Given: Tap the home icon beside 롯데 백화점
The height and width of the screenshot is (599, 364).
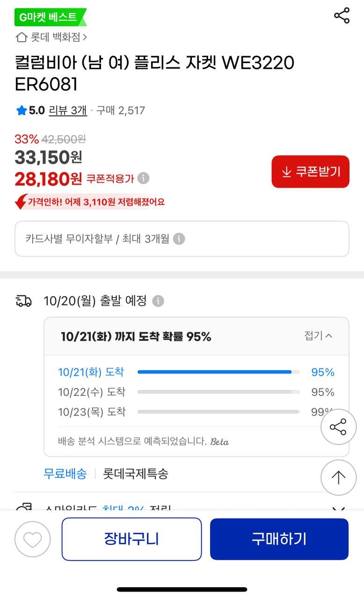Looking at the screenshot, I should click(x=21, y=37).
